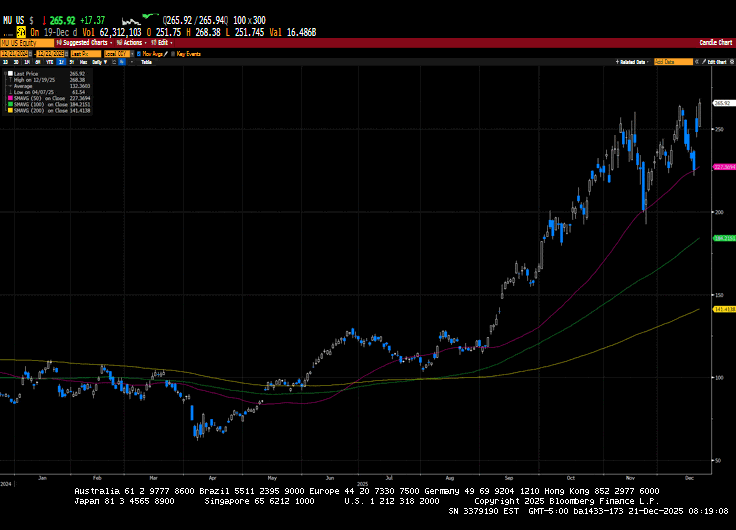736x530 pixels.
Task: Expand the Local CCY currency dropdown
Action: click(128, 53)
